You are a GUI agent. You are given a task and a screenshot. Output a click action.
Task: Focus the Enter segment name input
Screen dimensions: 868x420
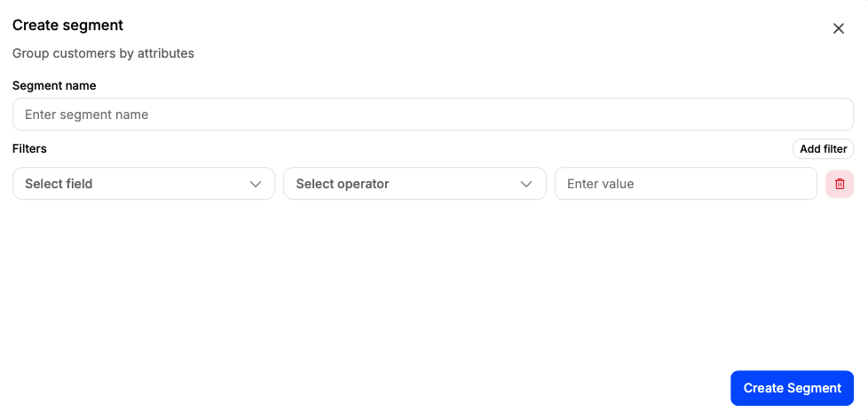point(433,115)
